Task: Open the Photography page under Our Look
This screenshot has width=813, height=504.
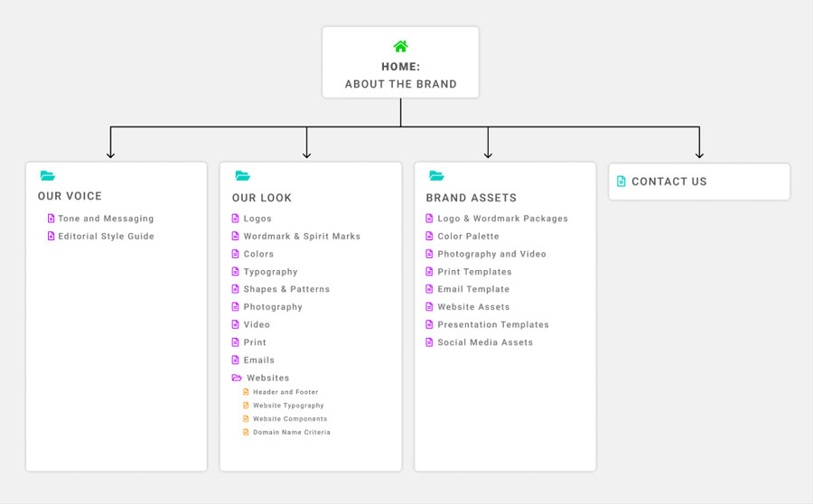Action: tap(273, 307)
